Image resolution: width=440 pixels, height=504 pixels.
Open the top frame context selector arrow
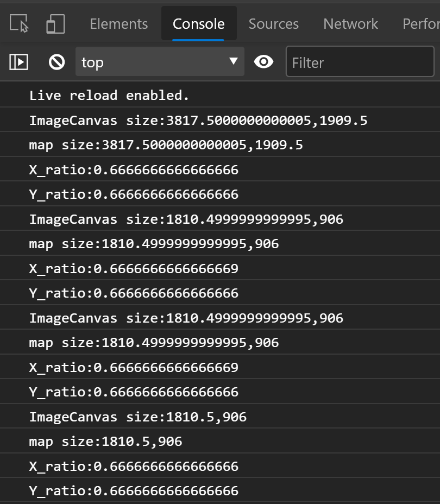tap(234, 61)
